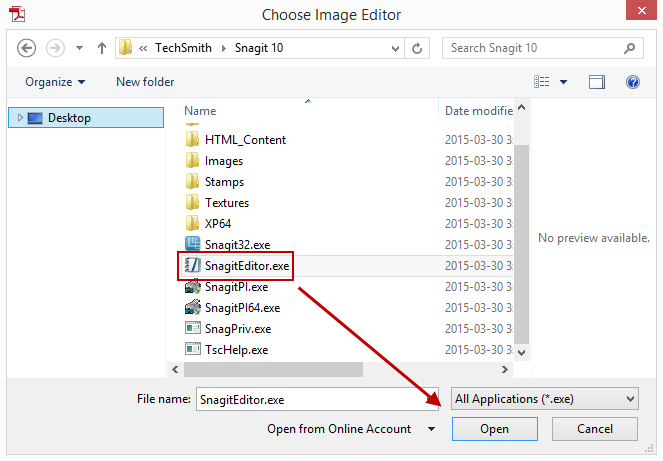
Task: Click the File name input field
Action: coord(317,399)
